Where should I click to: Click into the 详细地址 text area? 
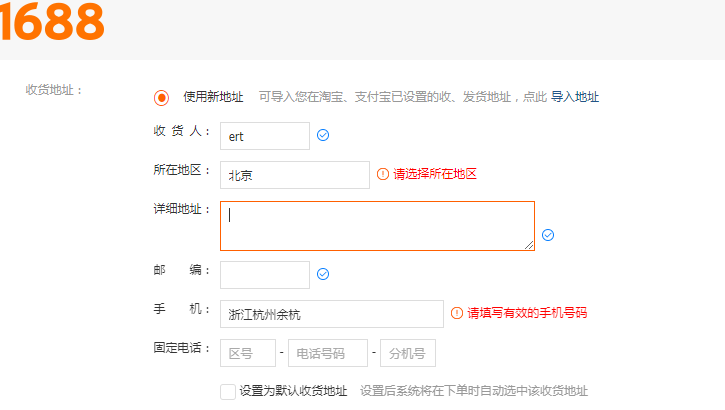pyautogui.click(x=377, y=226)
